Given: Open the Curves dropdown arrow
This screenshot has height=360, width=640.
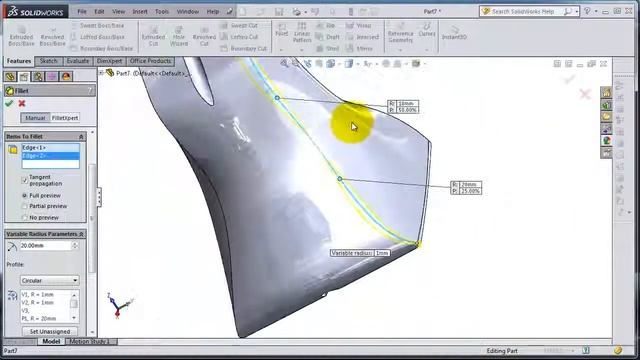Looking at the screenshot, I should click(427, 50).
